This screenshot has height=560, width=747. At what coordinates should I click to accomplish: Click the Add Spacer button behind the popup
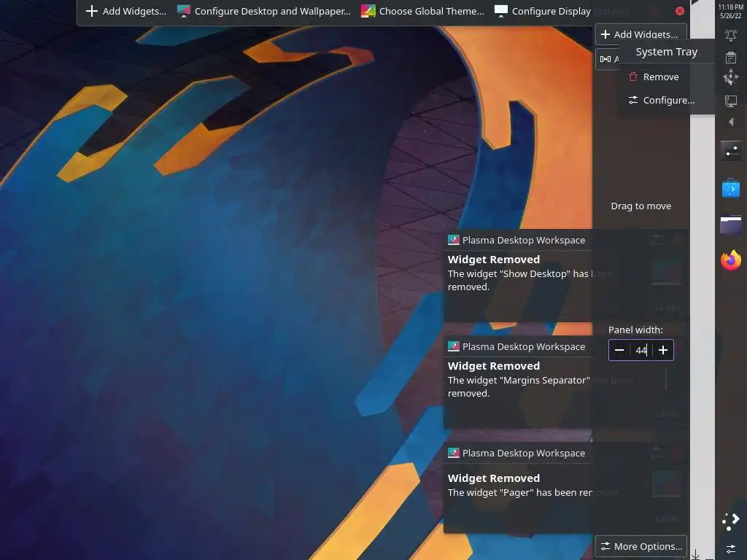click(x=607, y=59)
